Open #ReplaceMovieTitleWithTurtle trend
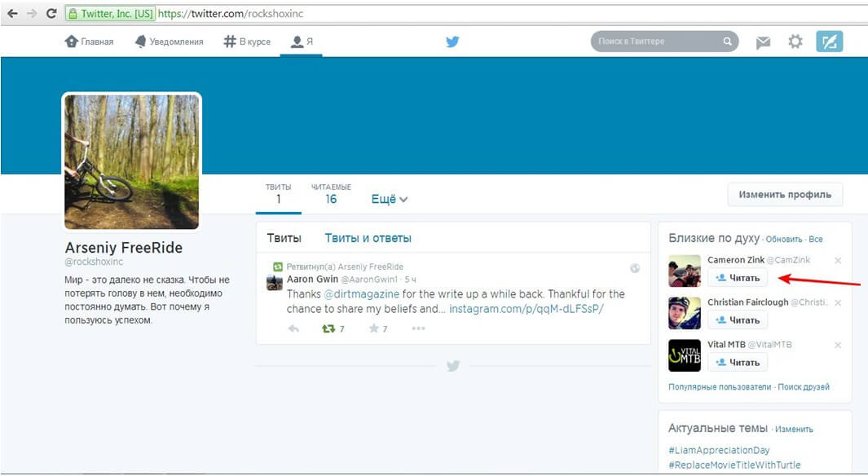Screen dimensions: 868x476 (x=734, y=465)
